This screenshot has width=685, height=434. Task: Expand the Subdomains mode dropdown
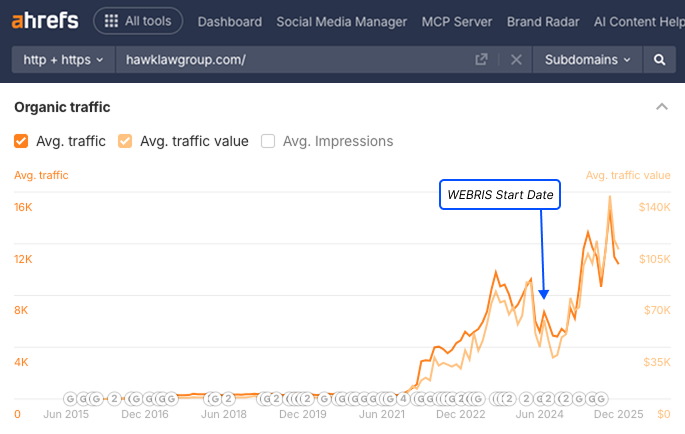pyautogui.click(x=588, y=60)
